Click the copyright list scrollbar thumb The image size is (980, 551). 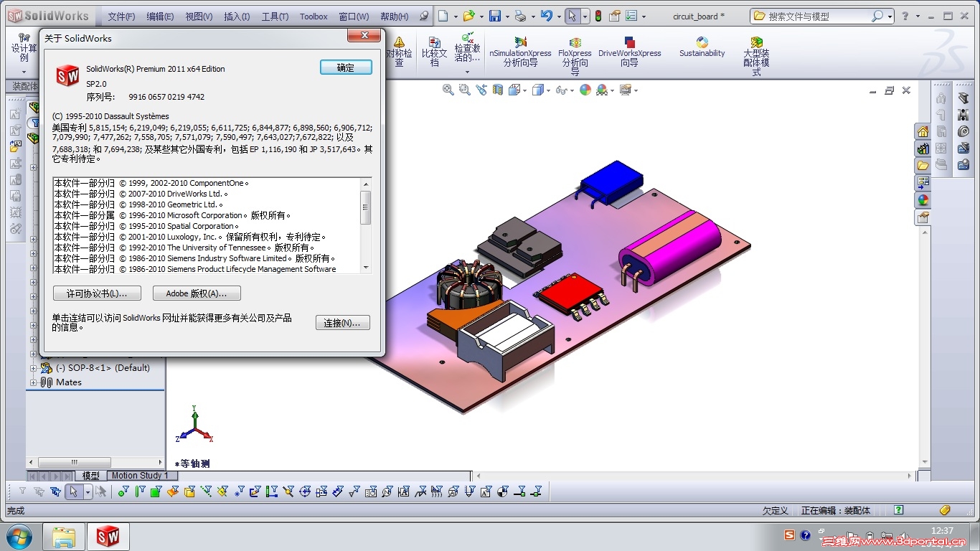(366, 208)
